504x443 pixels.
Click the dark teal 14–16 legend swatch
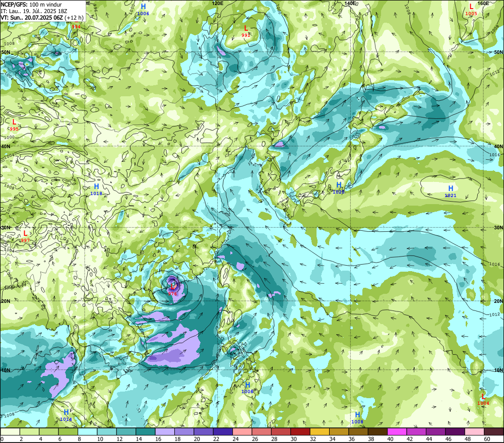pyautogui.click(x=146, y=431)
